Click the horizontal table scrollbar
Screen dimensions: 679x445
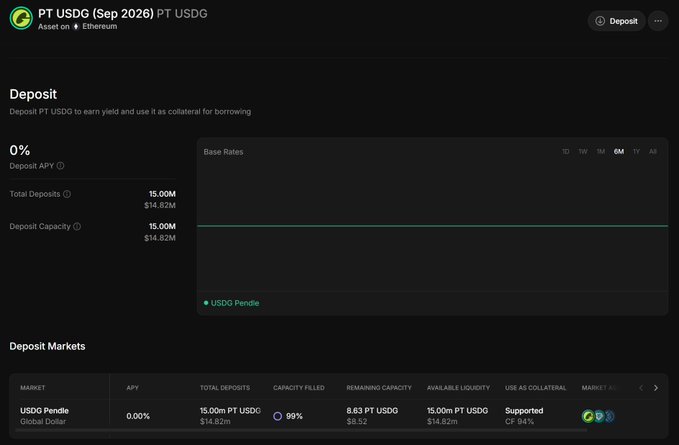[301, 430]
